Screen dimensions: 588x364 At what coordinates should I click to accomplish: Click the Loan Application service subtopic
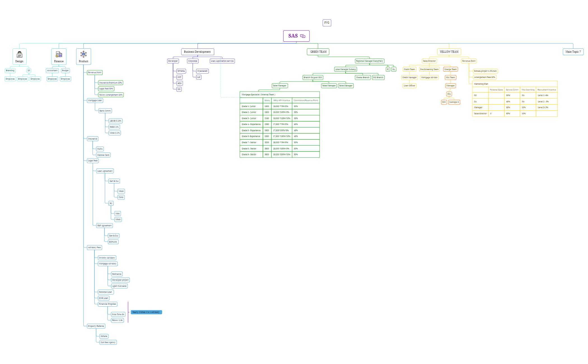point(222,61)
